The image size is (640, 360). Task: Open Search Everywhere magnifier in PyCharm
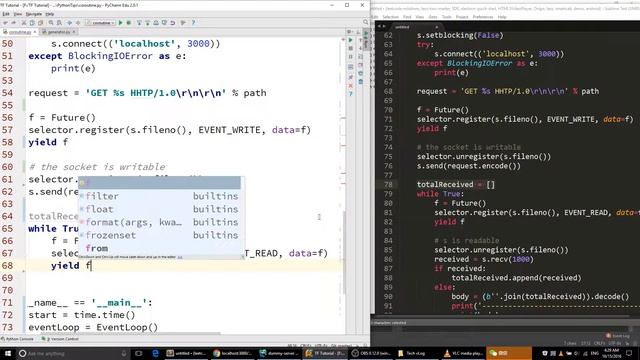pos(365,22)
